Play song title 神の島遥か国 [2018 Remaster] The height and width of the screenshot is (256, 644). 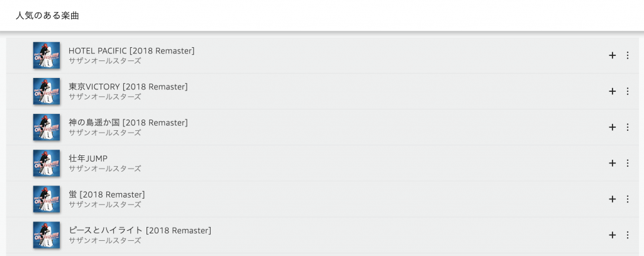point(128,122)
